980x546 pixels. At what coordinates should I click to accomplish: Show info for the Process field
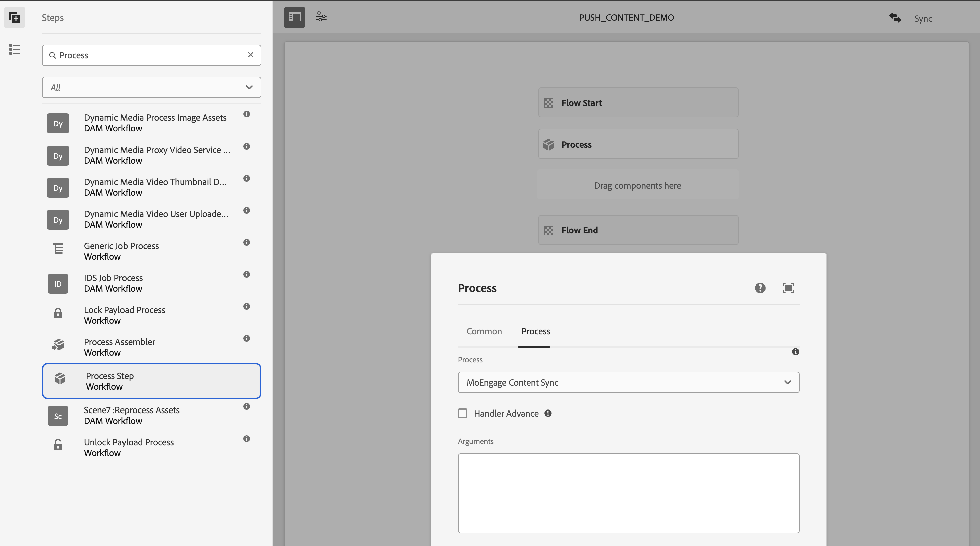pyautogui.click(x=795, y=351)
